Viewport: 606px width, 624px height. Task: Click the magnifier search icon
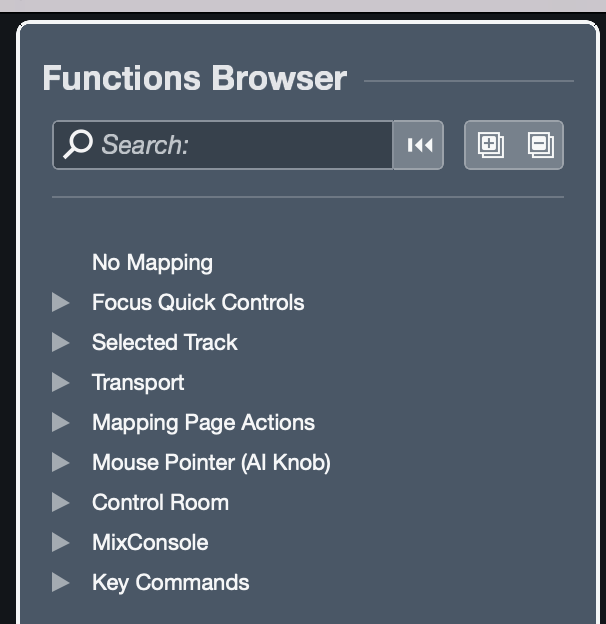(78, 145)
